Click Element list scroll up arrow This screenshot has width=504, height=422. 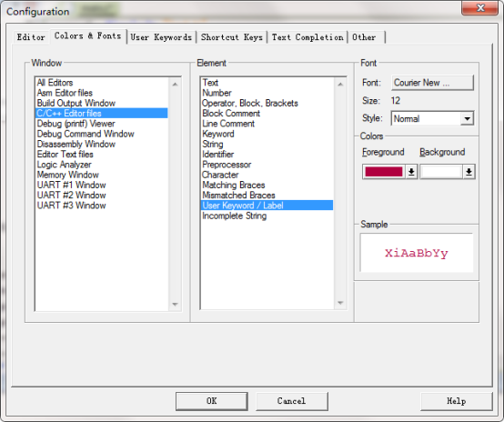click(340, 85)
